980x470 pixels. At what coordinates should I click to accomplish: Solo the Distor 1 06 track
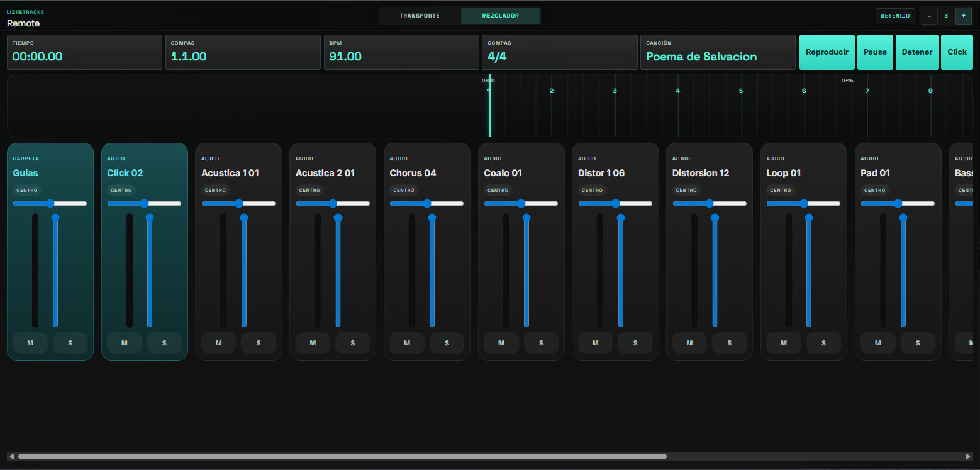point(635,343)
